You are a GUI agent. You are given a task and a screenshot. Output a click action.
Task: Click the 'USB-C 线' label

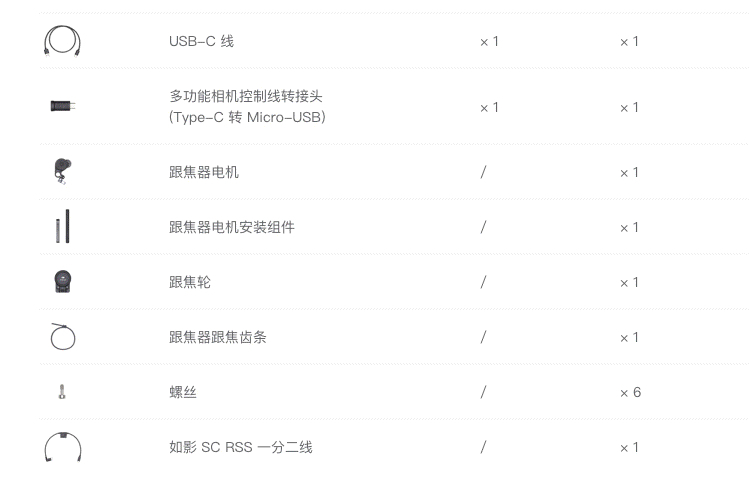(x=201, y=41)
